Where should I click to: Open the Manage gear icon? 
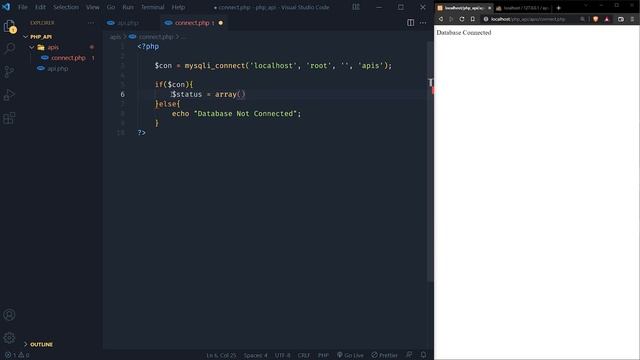click(9, 338)
